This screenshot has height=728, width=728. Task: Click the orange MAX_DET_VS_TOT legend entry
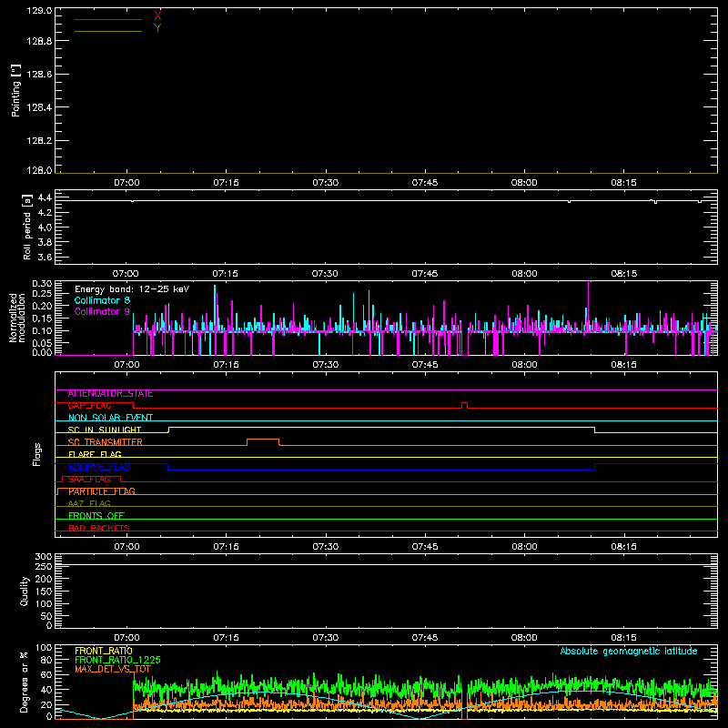pos(113,669)
